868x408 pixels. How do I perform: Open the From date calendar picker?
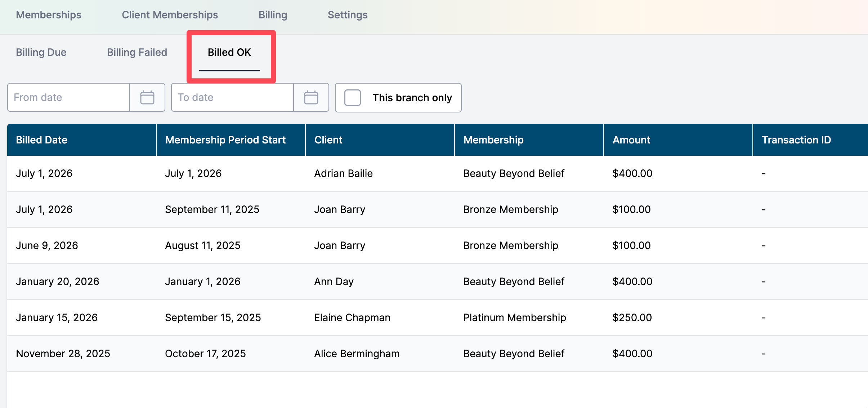pos(147,98)
